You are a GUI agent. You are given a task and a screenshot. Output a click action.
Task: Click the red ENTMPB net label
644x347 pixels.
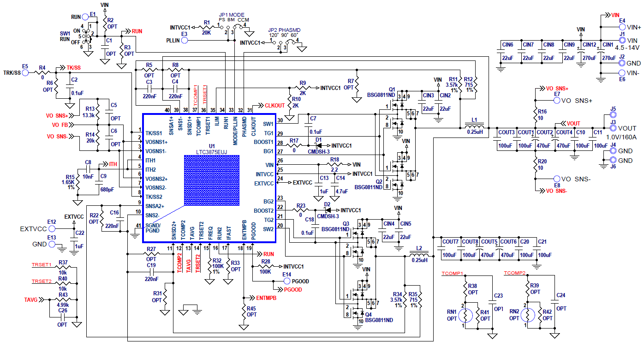point(263,298)
